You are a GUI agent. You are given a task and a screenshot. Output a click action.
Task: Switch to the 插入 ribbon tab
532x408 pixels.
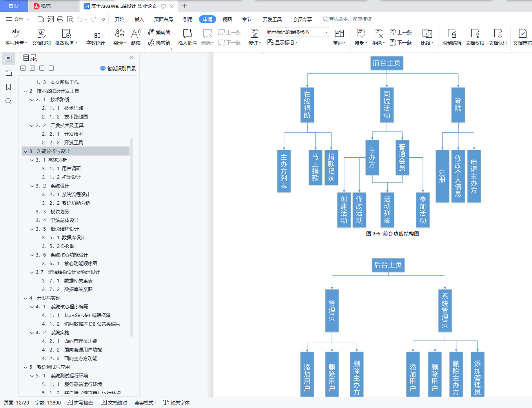[139, 19]
